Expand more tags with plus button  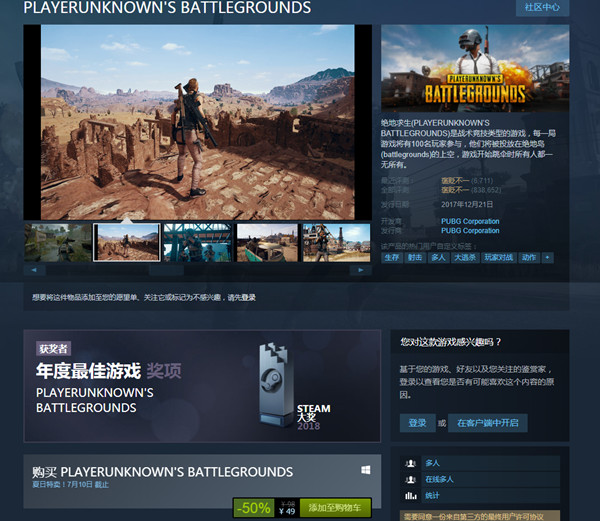click(547, 257)
